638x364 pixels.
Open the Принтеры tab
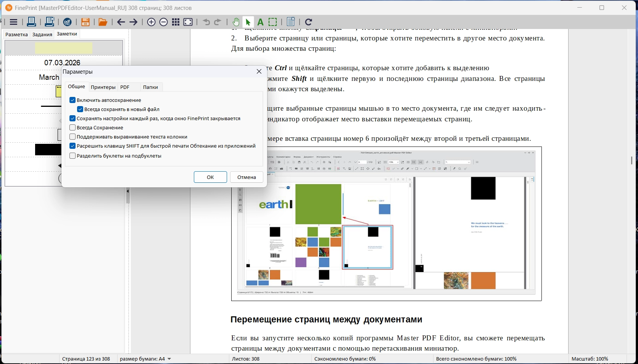[103, 87]
